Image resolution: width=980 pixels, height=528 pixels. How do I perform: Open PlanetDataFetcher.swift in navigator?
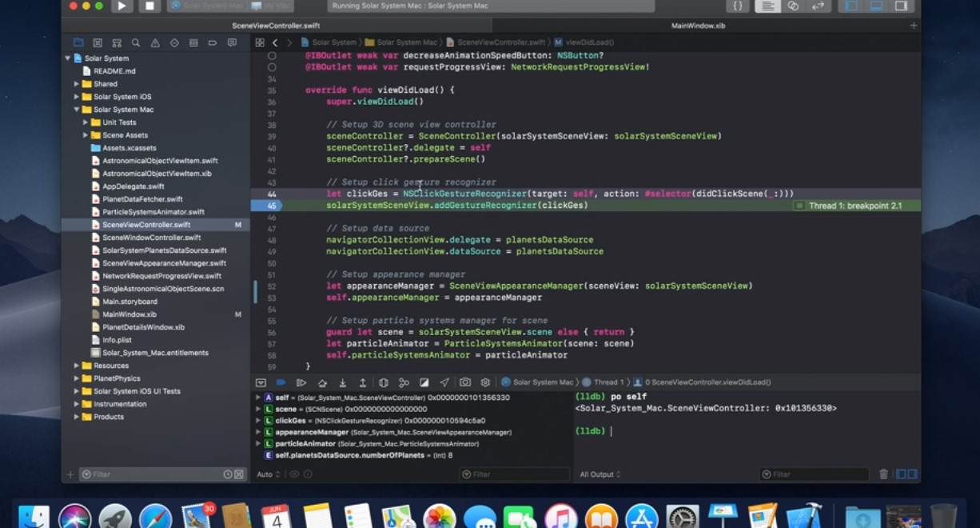pyautogui.click(x=142, y=199)
